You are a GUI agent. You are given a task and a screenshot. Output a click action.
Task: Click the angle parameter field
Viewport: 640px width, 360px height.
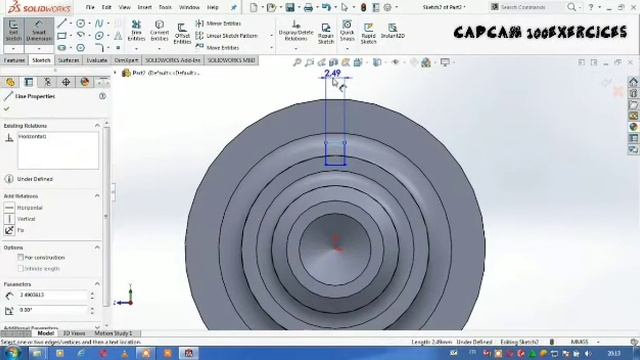pyautogui.click(x=53, y=310)
